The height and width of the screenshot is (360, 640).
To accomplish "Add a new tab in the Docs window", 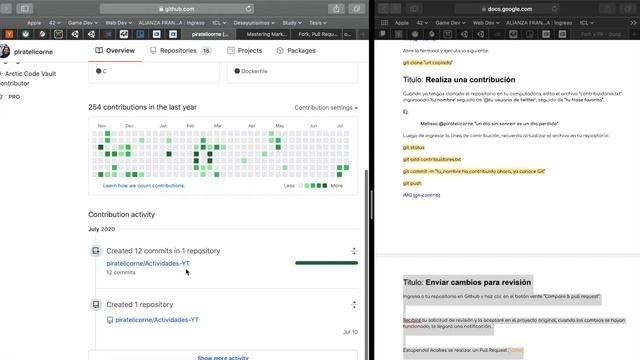I will coord(635,34).
